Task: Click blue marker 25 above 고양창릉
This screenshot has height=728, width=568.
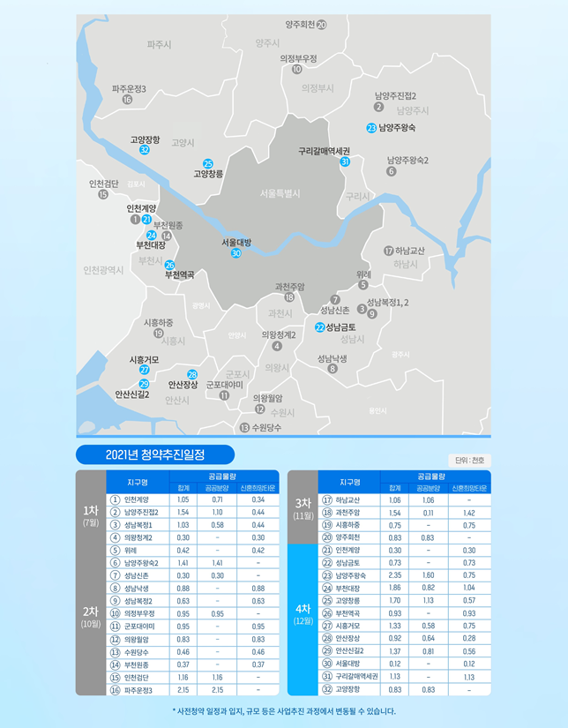Action: pyautogui.click(x=208, y=163)
